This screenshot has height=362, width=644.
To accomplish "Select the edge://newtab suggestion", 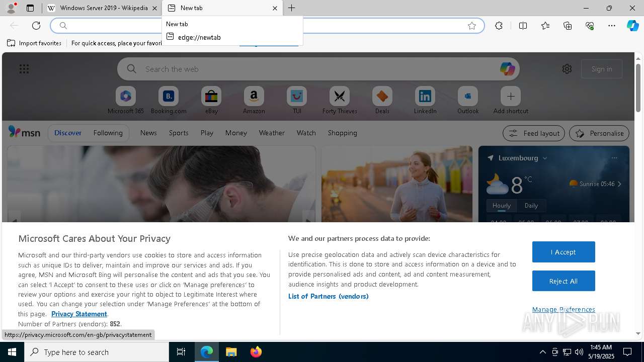I will (x=232, y=37).
